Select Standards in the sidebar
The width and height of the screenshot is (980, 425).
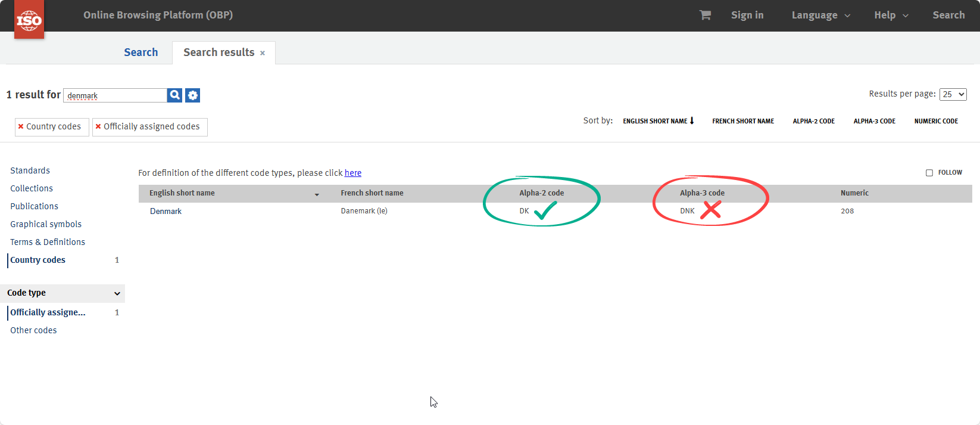click(x=30, y=170)
